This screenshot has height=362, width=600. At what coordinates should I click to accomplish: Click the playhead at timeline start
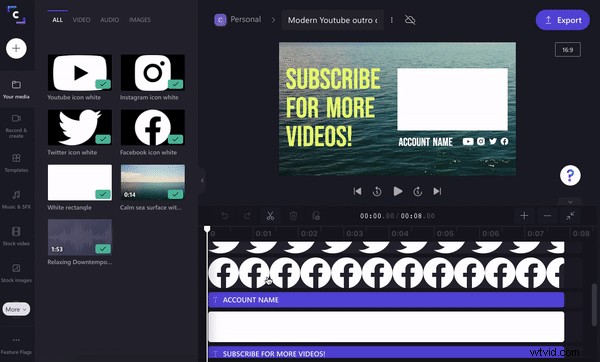coord(207,229)
